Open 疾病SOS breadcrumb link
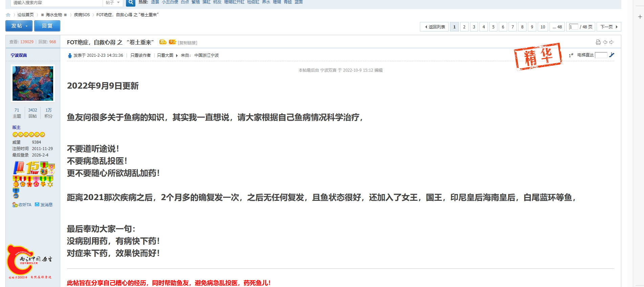Screen dimensions: 644x287 click(82, 15)
